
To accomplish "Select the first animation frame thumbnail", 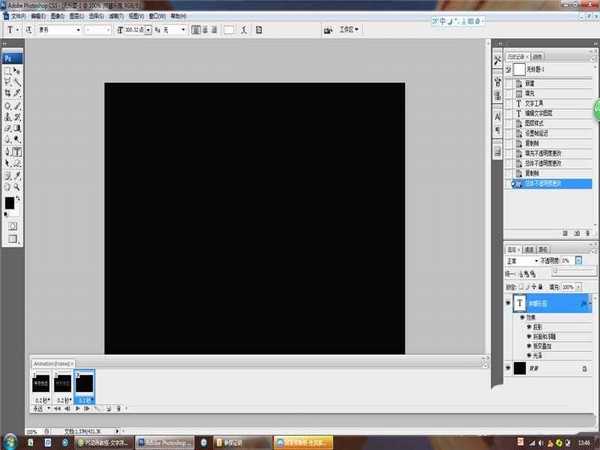I will 41,382.
